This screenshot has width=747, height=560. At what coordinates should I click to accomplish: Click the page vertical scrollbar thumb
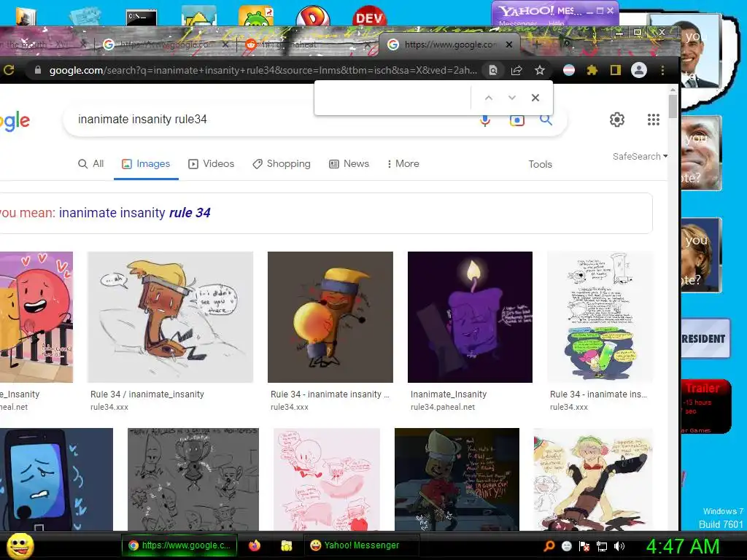coord(673,106)
